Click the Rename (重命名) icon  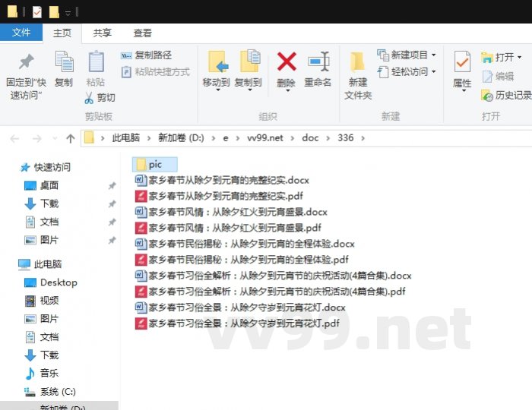click(x=318, y=61)
